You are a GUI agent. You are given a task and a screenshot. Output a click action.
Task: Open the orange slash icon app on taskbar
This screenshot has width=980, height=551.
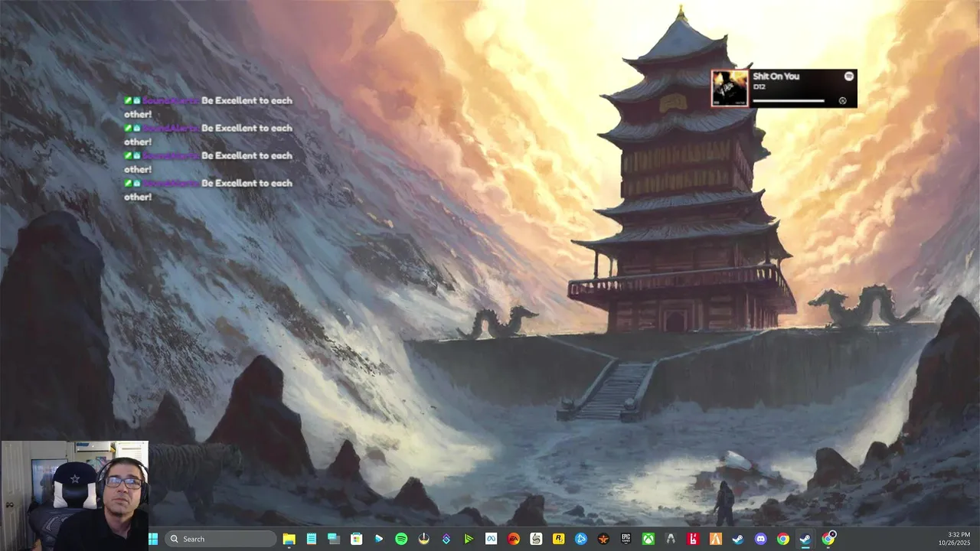click(715, 539)
